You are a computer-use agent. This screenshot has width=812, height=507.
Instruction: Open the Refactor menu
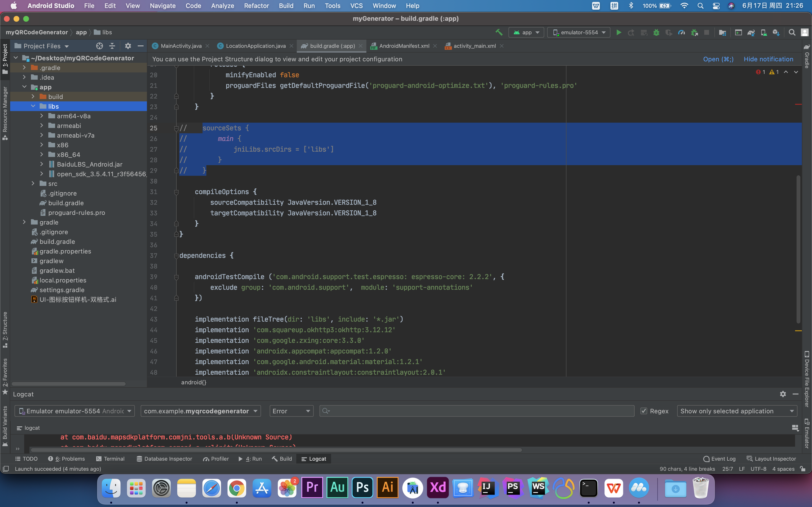256,6
